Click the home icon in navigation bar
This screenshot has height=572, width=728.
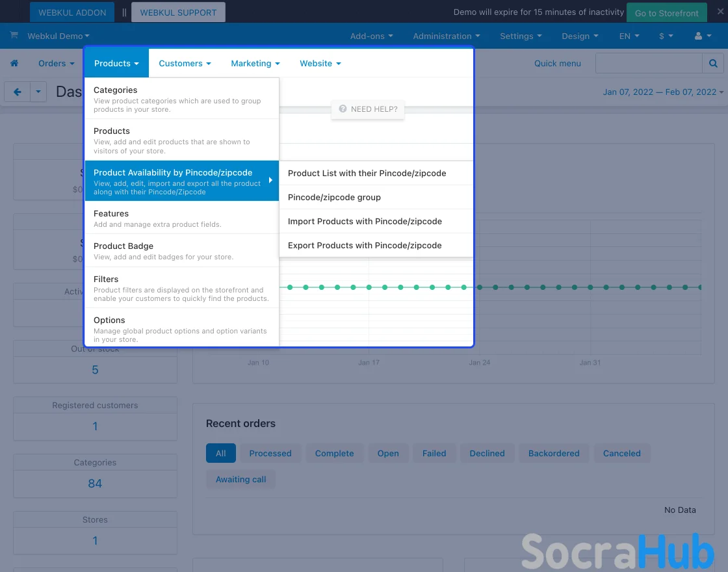14,63
